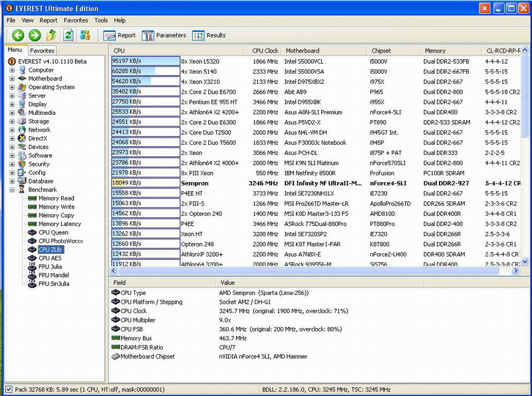Open the View menu
Image resolution: width=532 pixels, height=396 pixels.
click(27, 21)
